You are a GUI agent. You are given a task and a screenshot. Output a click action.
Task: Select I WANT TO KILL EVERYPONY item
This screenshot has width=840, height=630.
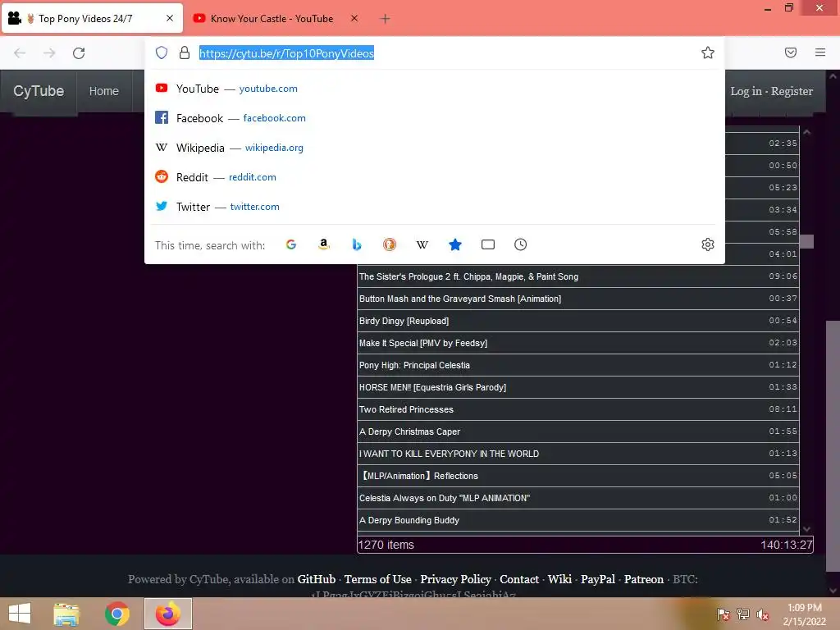click(x=578, y=453)
